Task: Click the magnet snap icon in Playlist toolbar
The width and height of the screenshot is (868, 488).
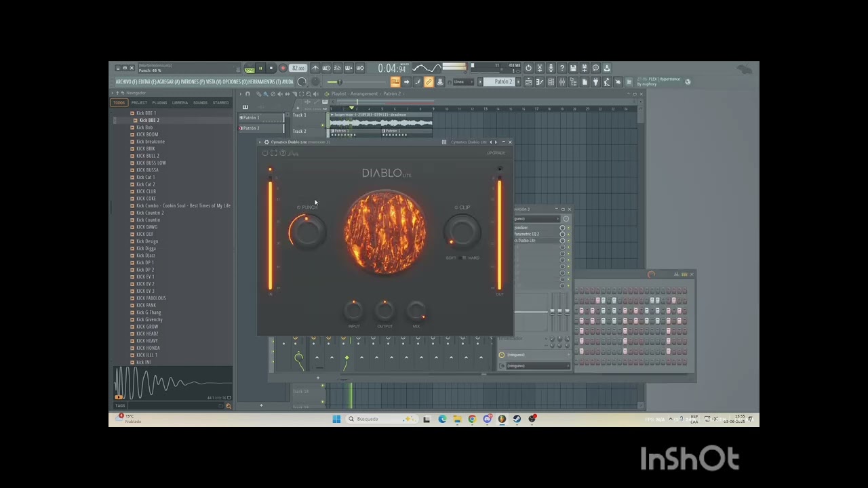Action: tap(248, 94)
